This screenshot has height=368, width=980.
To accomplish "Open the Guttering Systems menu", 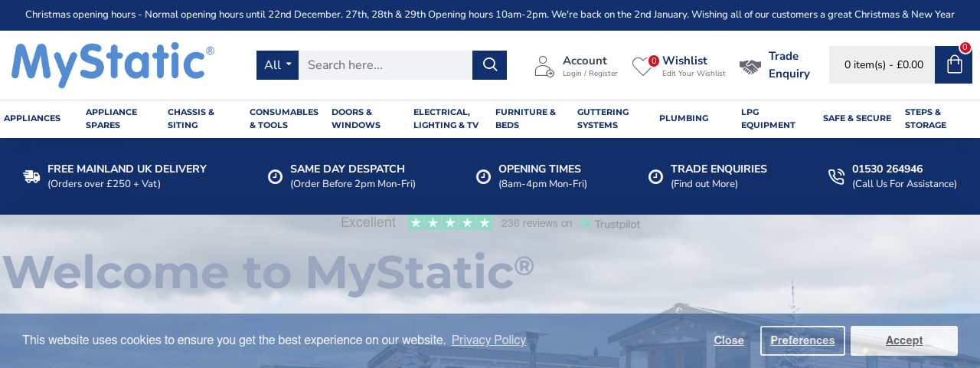I will [x=603, y=118].
